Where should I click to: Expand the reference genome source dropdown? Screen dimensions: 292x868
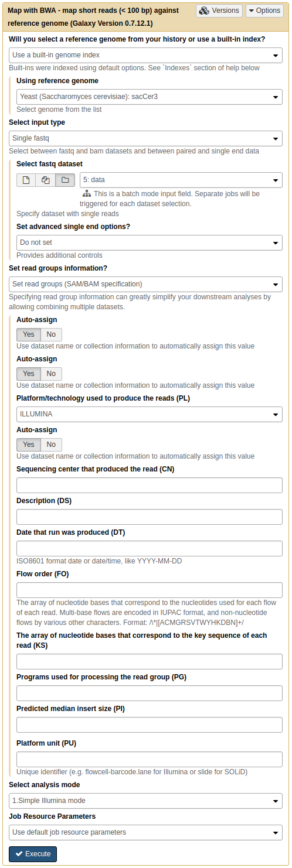tap(146, 55)
